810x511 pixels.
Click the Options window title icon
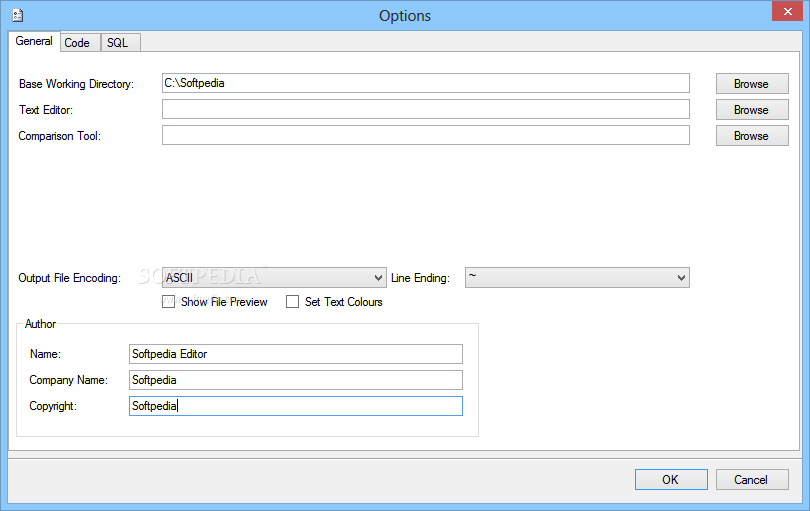(x=18, y=15)
